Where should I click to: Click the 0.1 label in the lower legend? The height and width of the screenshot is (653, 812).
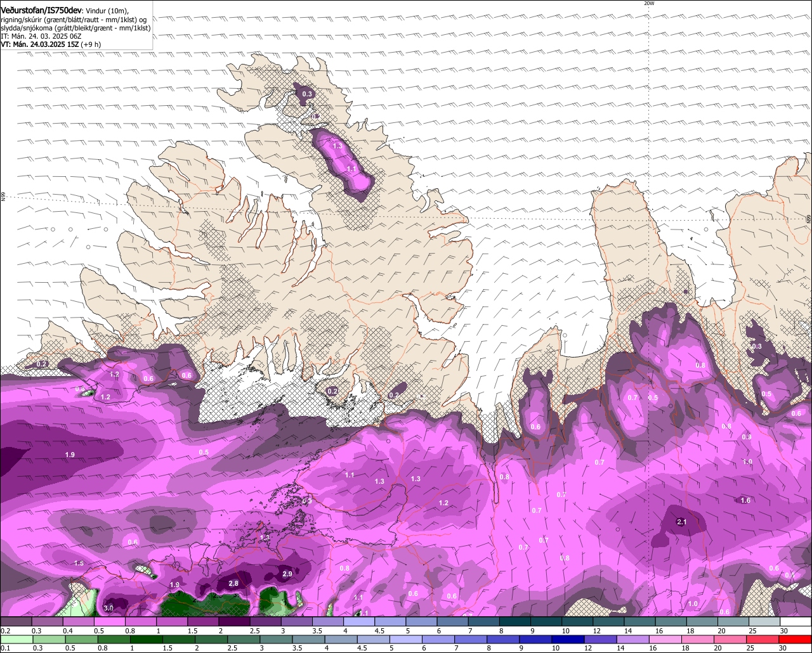(5, 647)
